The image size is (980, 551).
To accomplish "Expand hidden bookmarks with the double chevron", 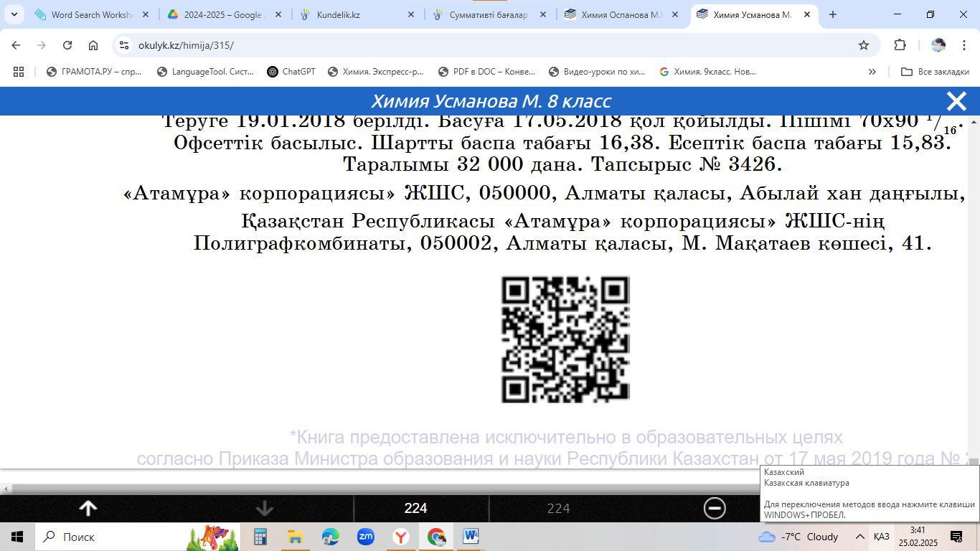I will tap(872, 72).
